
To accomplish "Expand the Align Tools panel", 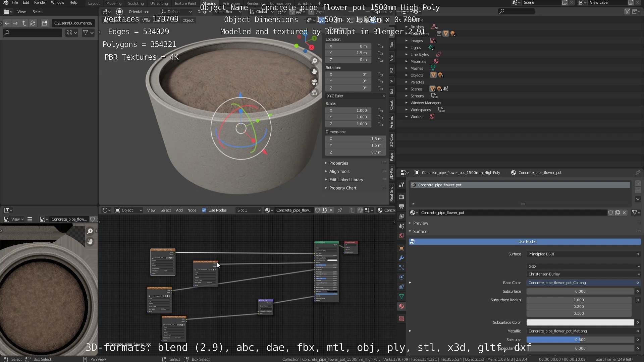I will (x=339, y=171).
